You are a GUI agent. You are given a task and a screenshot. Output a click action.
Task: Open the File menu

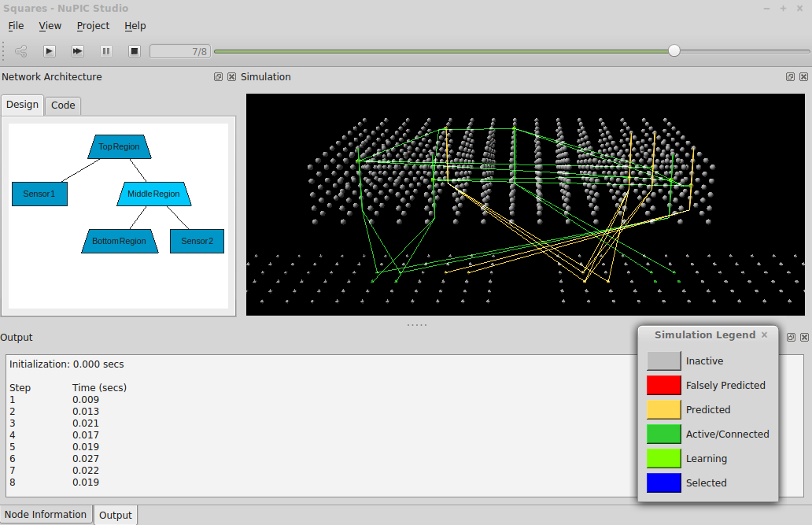point(16,26)
